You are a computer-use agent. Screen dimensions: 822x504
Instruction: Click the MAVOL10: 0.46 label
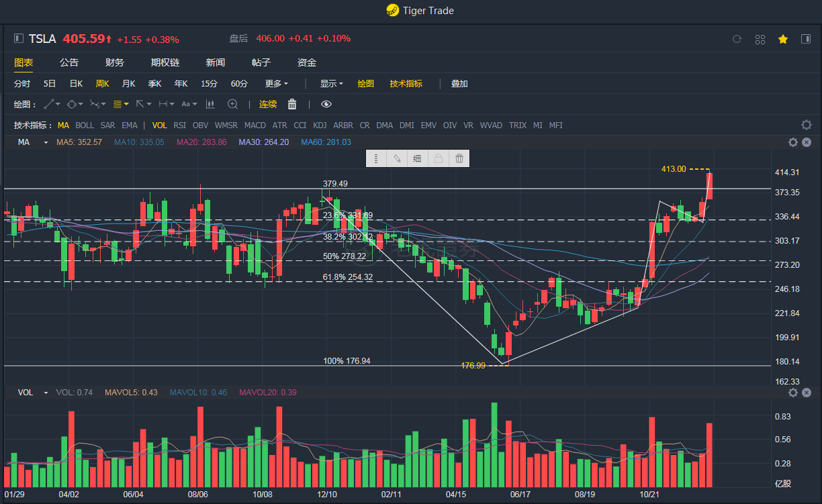pos(199,393)
